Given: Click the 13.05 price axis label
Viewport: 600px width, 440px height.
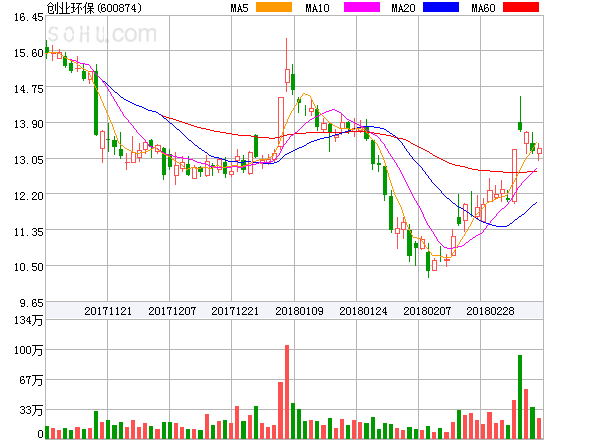Looking at the screenshot, I should [x=29, y=160].
